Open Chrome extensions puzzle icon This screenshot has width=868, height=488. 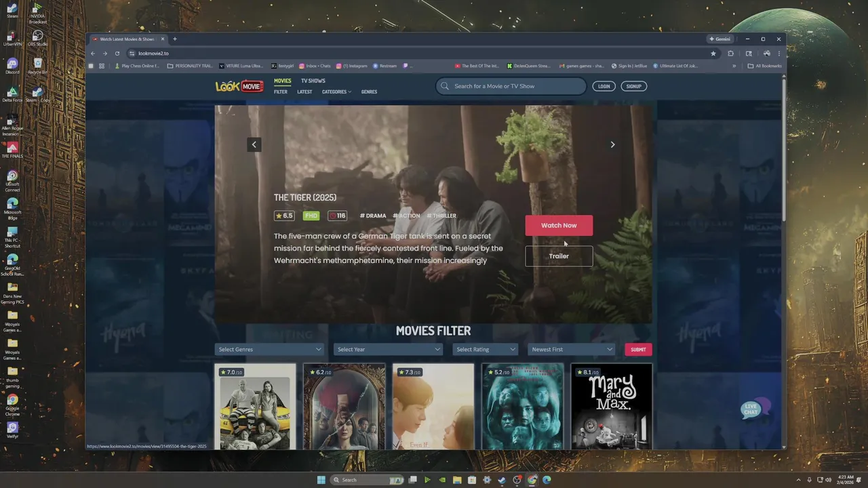click(730, 54)
